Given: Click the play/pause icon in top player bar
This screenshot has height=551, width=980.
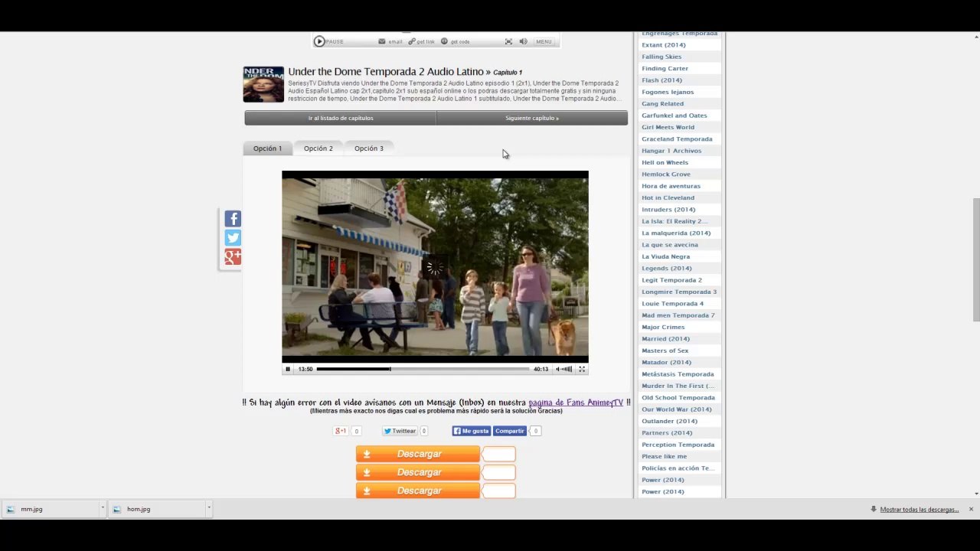Looking at the screenshot, I should [319, 41].
